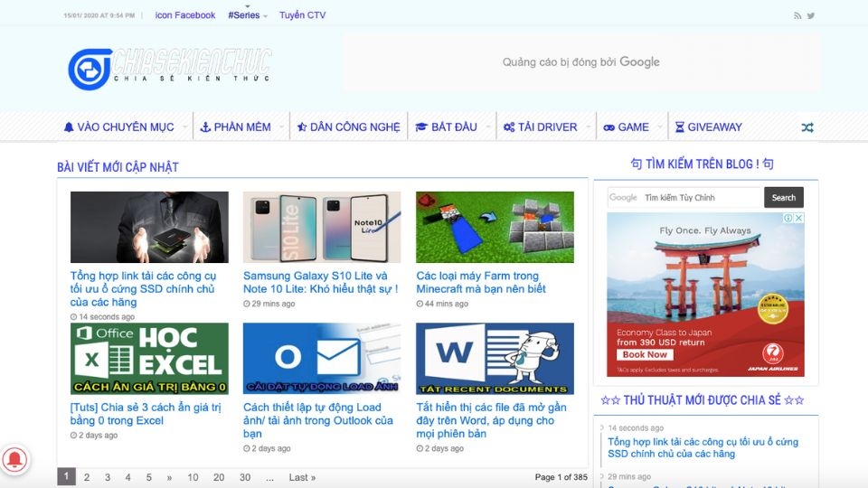Click Book Now in Japan Airlines ad
Viewport: 868px width, 488px height.
(645, 354)
